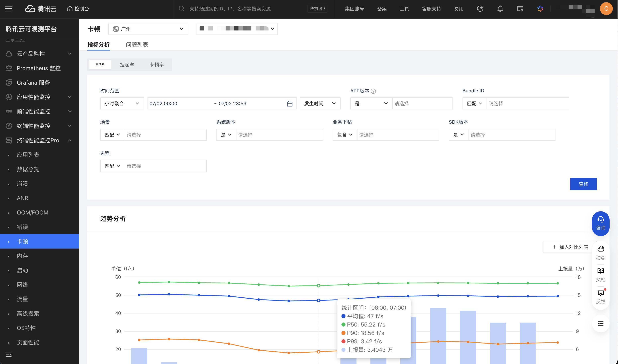
Task: Click the 场景 请选择 input field
Action: pyautogui.click(x=165, y=135)
